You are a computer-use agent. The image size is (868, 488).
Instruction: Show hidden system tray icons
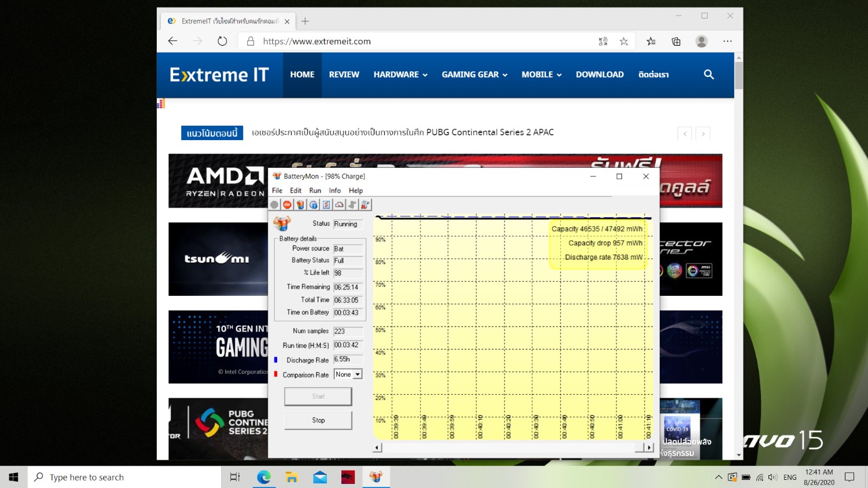[719, 478]
